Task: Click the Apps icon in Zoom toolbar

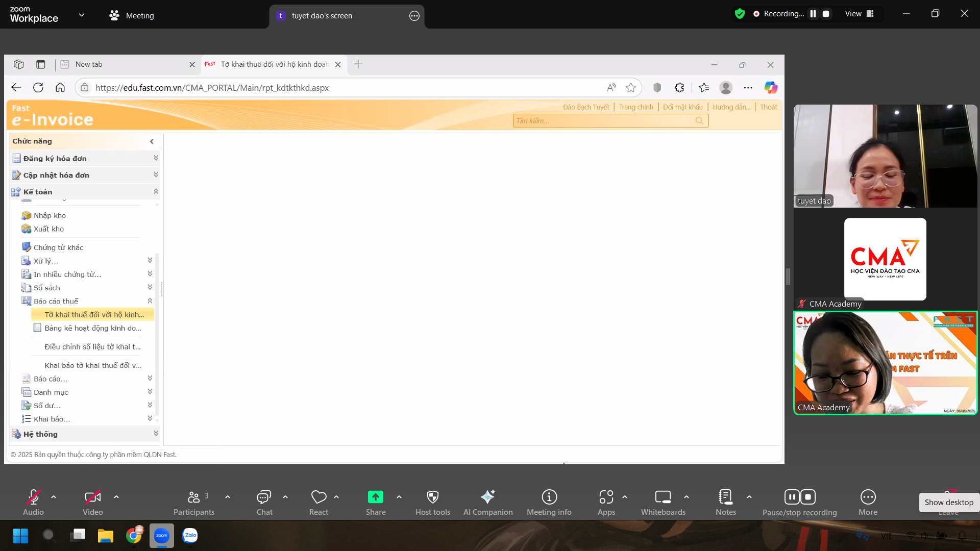Action: coord(606,496)
